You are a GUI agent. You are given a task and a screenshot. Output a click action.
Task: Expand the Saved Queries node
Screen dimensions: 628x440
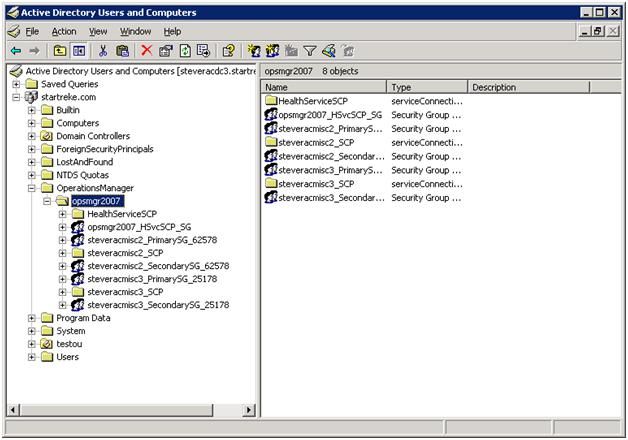point(16,84)
